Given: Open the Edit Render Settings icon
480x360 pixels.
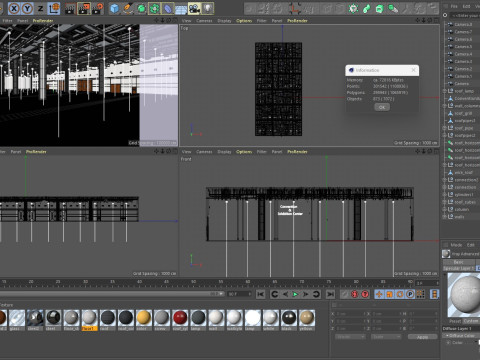Looking at the screenshot, I should pyautogui.click(x=97, y=8).
